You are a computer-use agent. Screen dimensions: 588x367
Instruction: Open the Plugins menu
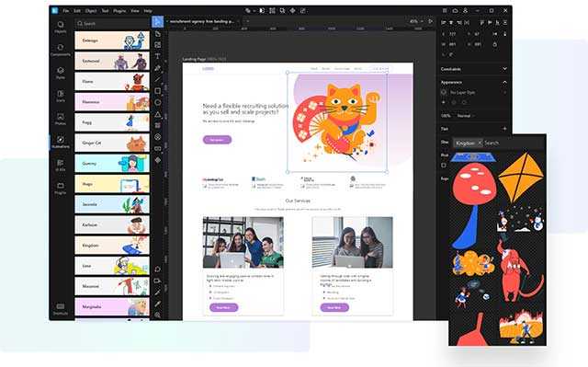coord(119,10)
